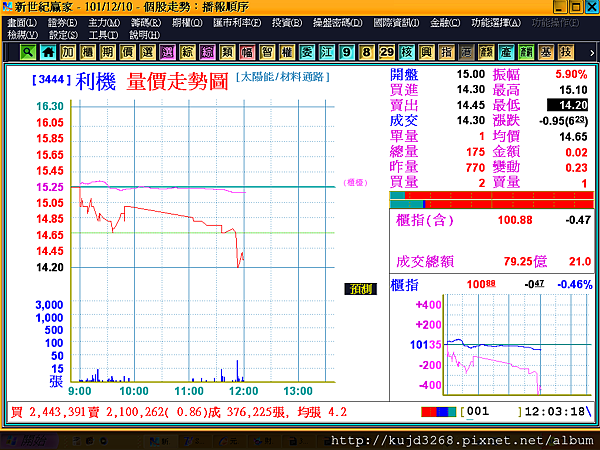Open the 檢視(V) menu

(x=23, y=35)
